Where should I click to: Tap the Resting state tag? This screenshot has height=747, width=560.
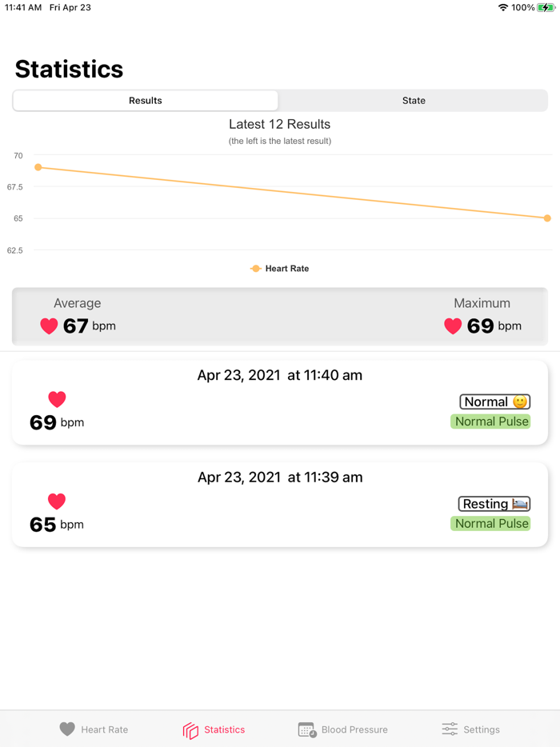pos(494,504)
